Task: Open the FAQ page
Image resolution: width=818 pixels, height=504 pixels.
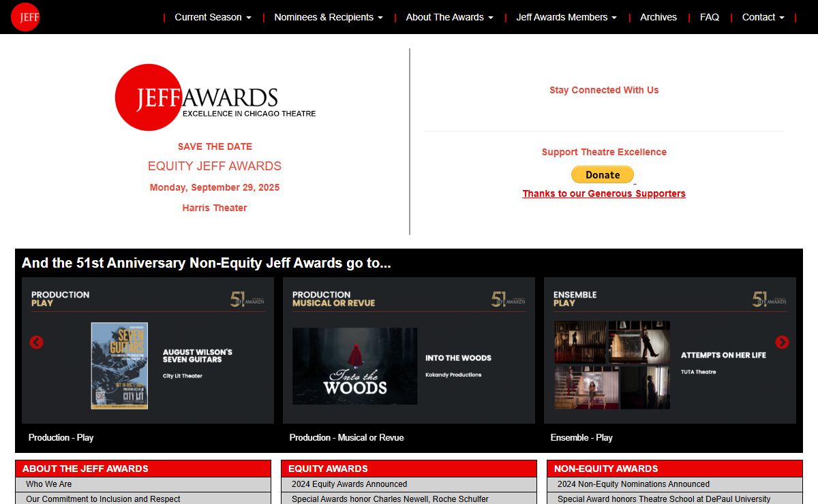Action: (710, 17)
